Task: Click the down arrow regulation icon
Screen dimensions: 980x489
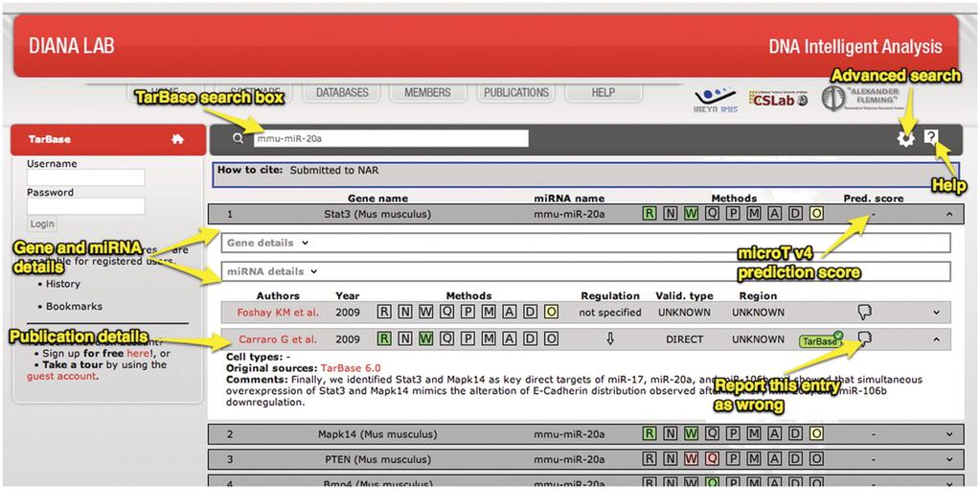Action: coord(610,338)
